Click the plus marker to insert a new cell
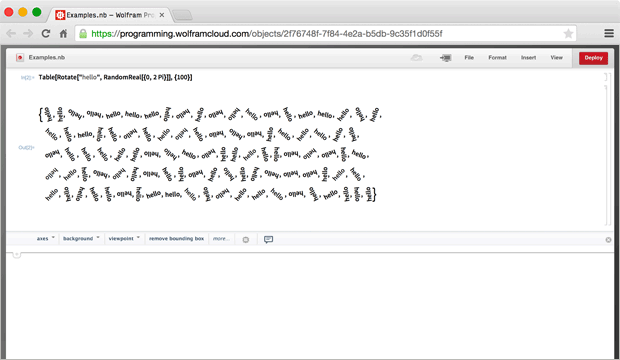Screen dimensions: 620x360 tap(16, 254)
